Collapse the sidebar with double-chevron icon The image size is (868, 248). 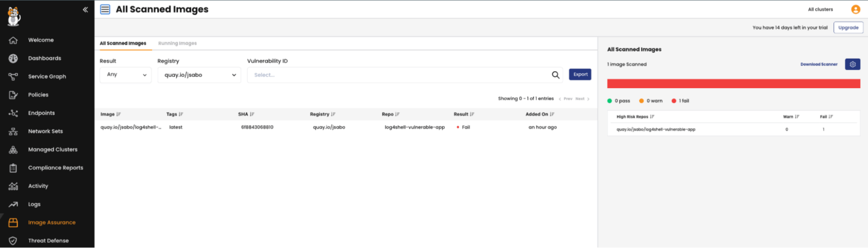click(85, 10)
